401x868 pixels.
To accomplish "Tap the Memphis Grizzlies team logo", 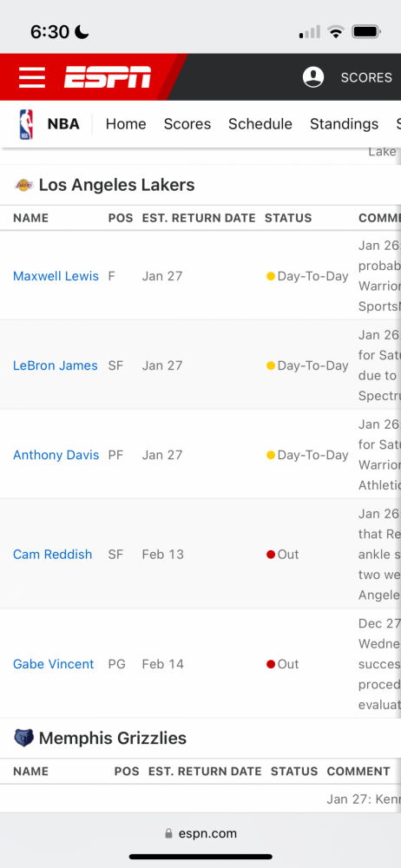I will click(x=23, y=738).
